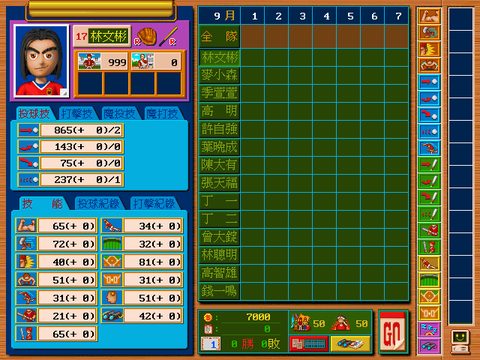
Task: Select player 曾大錠 in the roster
Action: click(x=219, y=237)
